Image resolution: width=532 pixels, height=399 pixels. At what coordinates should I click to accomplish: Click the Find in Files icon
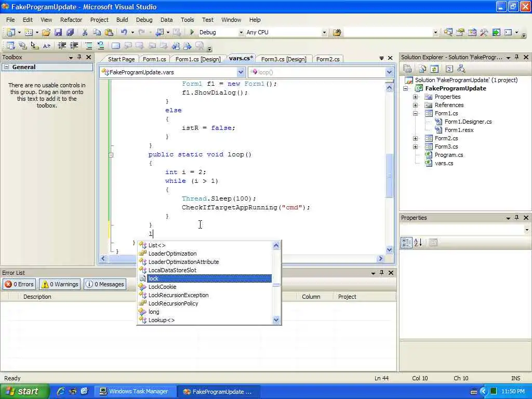point(337,32)
